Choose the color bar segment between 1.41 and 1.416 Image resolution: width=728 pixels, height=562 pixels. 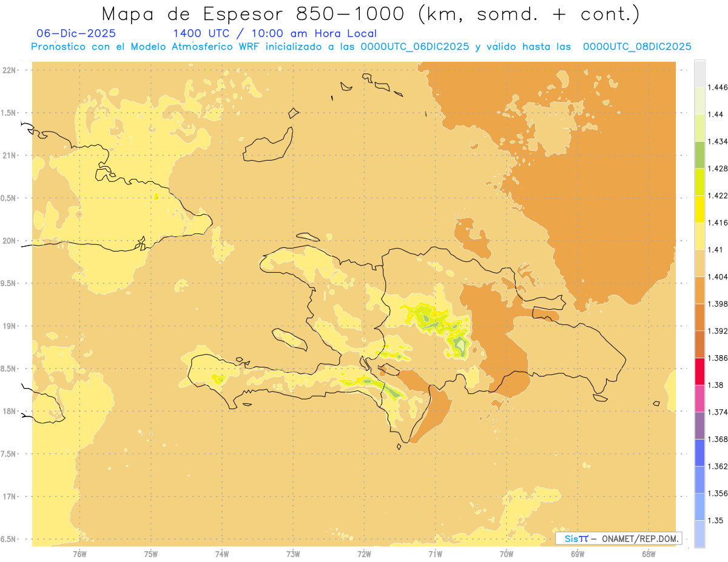[699, 236]
